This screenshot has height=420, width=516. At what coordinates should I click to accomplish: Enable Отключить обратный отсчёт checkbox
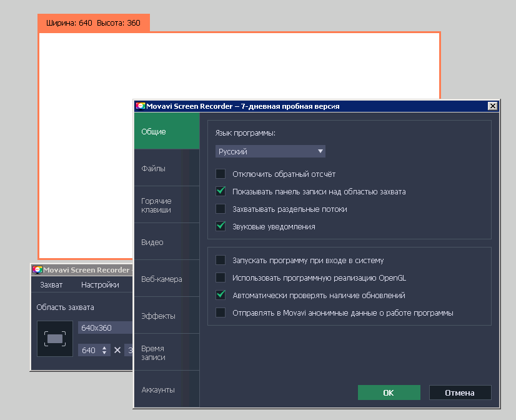221,174
